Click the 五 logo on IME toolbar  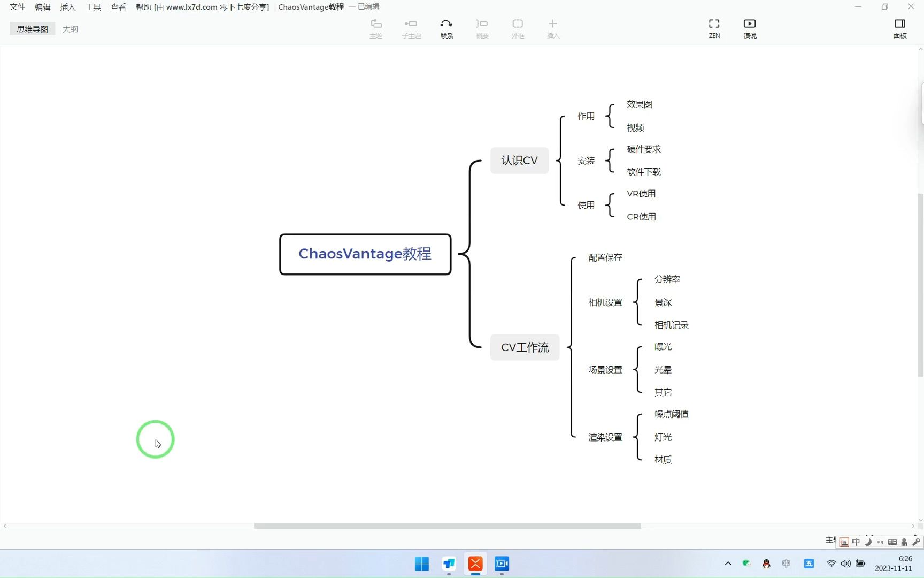pyautogui.click(x=844, y=542)
